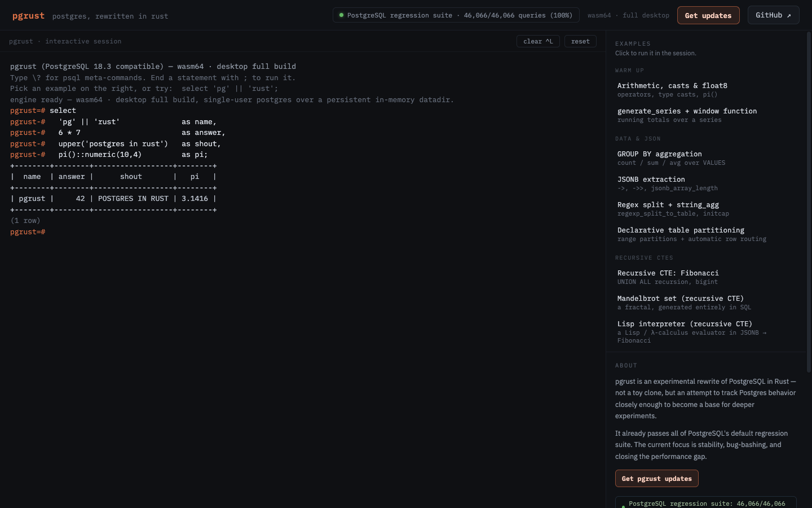Click the RECURSIVE CTES section label
Viewport: 812px width, 508px height.
644,257
